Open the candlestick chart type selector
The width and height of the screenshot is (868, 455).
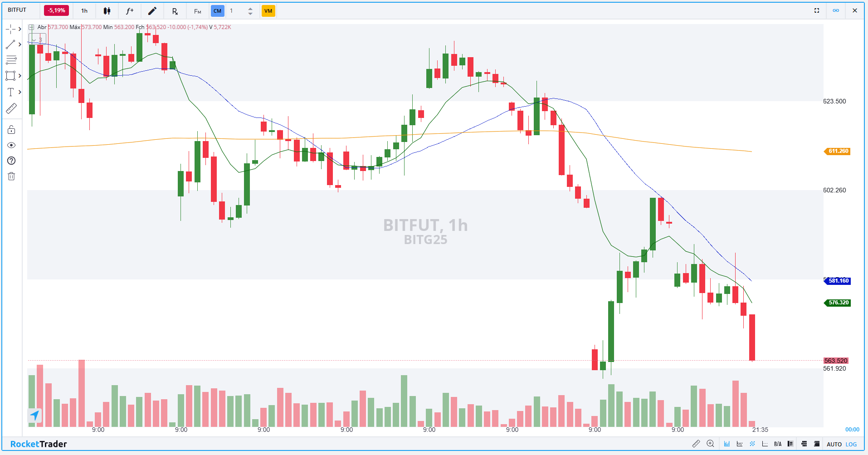click(107, 11)
